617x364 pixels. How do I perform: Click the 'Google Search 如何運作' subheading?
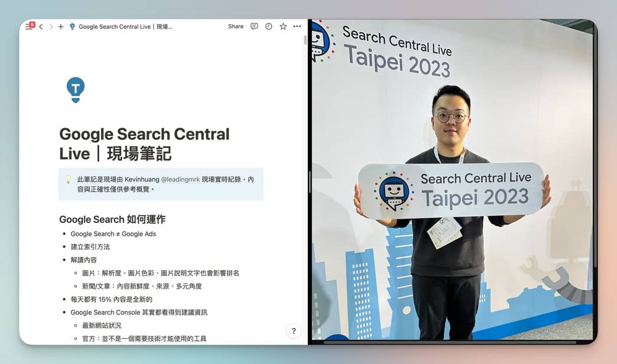click(x=112, y=219)
